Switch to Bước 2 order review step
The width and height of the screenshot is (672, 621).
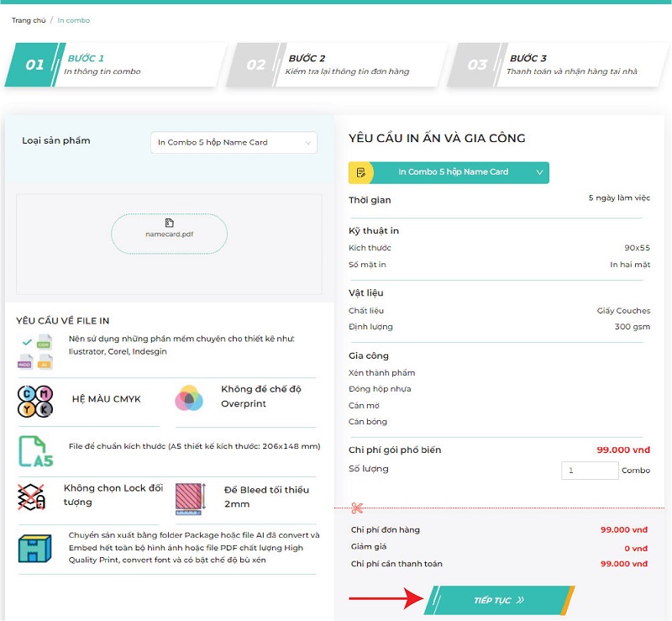click(336, 65)
